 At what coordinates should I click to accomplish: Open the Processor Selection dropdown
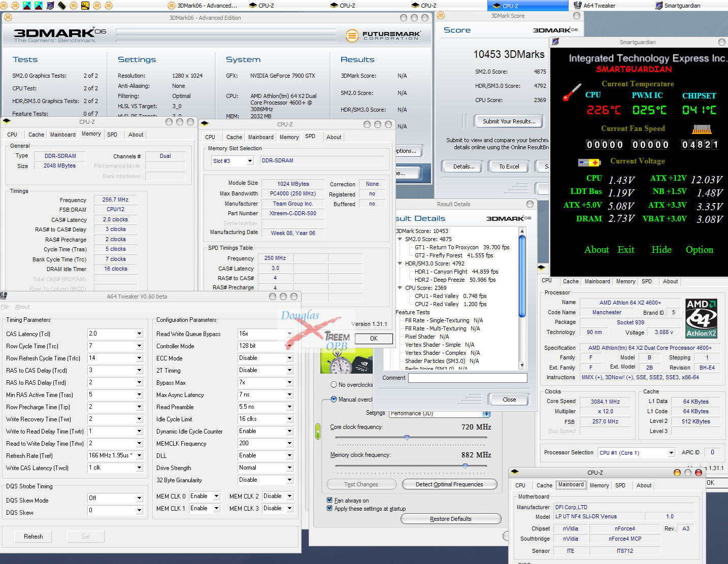(x=671, y=453)
